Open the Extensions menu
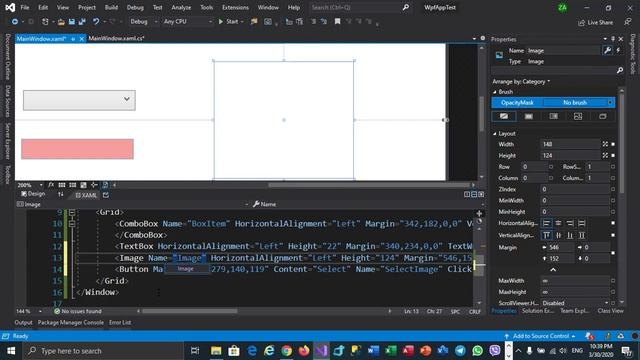This screenshot has width=640, height=360. pos(235,7)
